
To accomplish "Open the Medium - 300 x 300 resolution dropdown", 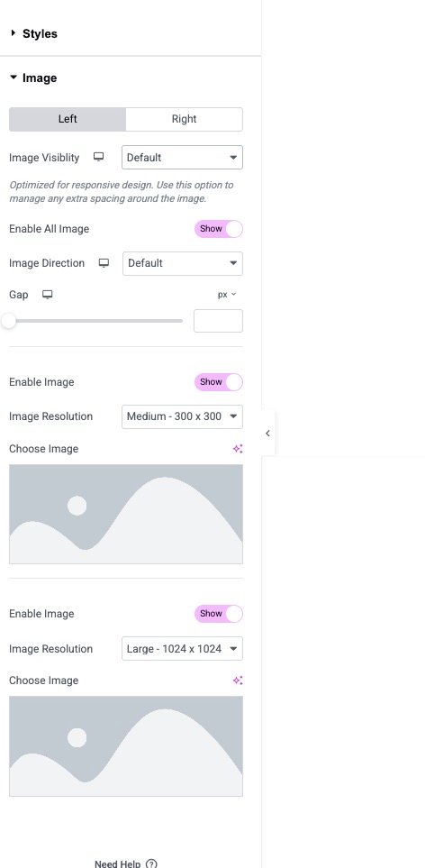I will tap(182, 416).
